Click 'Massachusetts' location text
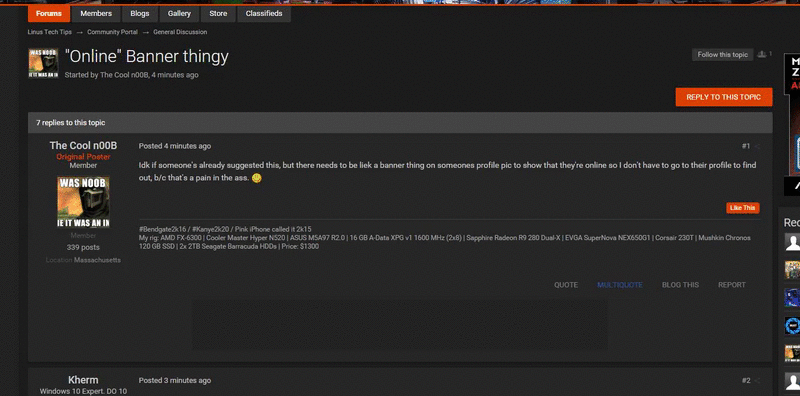The image size is (800, 396). tap(97, 260)
